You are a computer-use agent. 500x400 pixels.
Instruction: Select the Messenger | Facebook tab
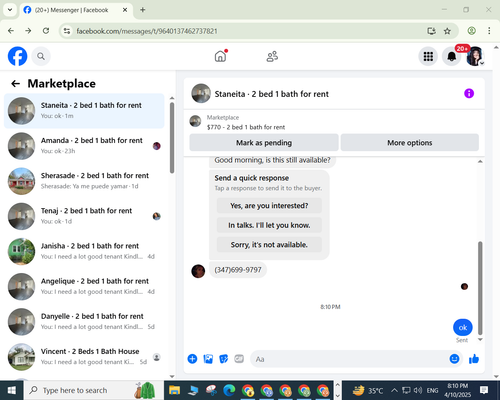(x=76, y=10)
